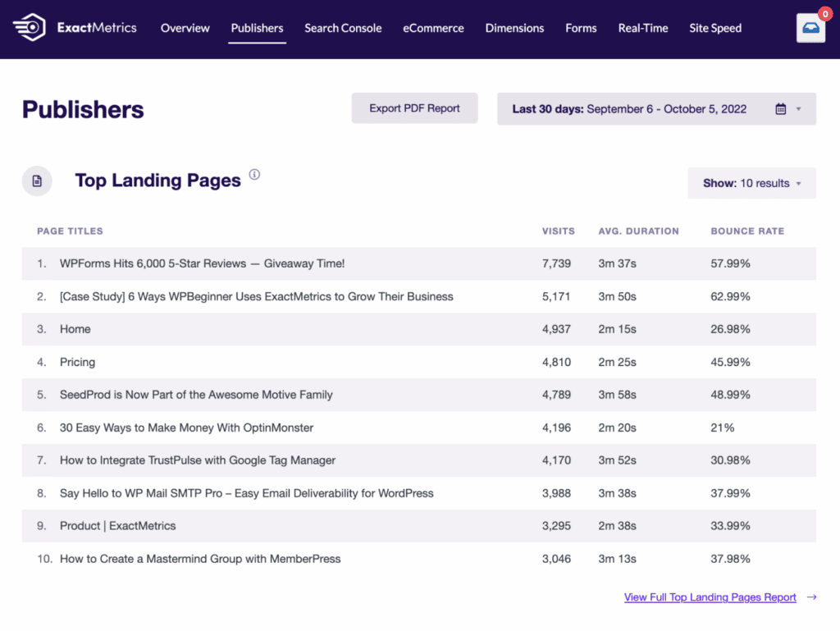Viewport: 840px width, 631px height.
Task: Switch to the eCommerce tab
Action: coord(433,28)
